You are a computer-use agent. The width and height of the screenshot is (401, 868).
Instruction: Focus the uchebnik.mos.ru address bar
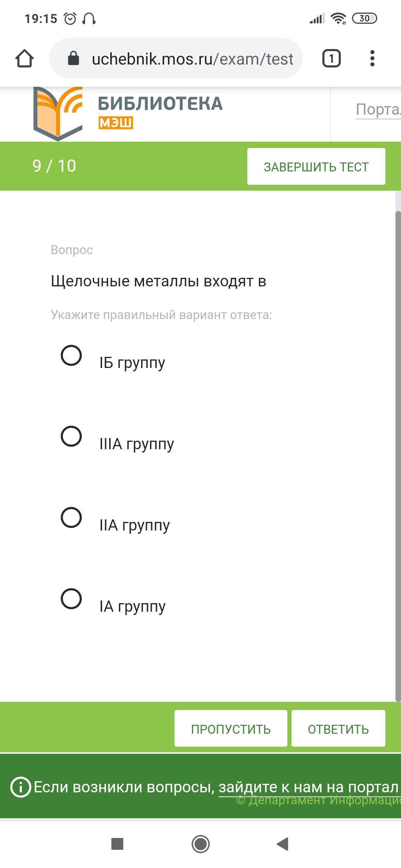(x=176, y=59)
